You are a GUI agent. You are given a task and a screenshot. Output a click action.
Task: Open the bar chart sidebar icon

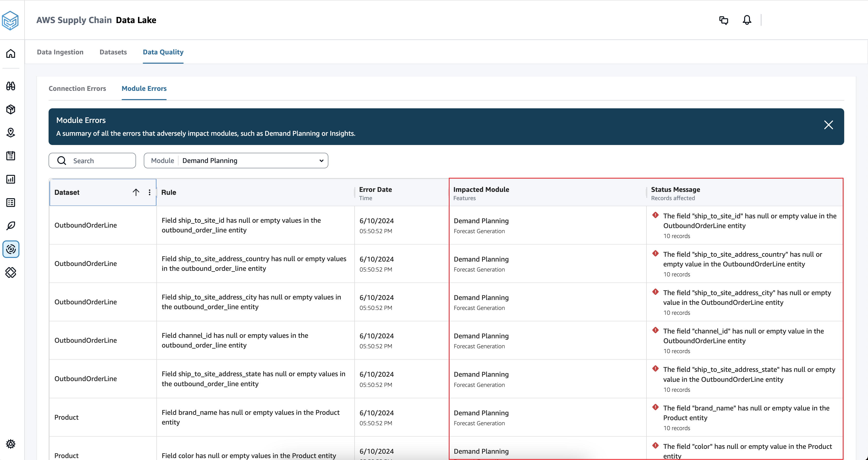[11, 179]
